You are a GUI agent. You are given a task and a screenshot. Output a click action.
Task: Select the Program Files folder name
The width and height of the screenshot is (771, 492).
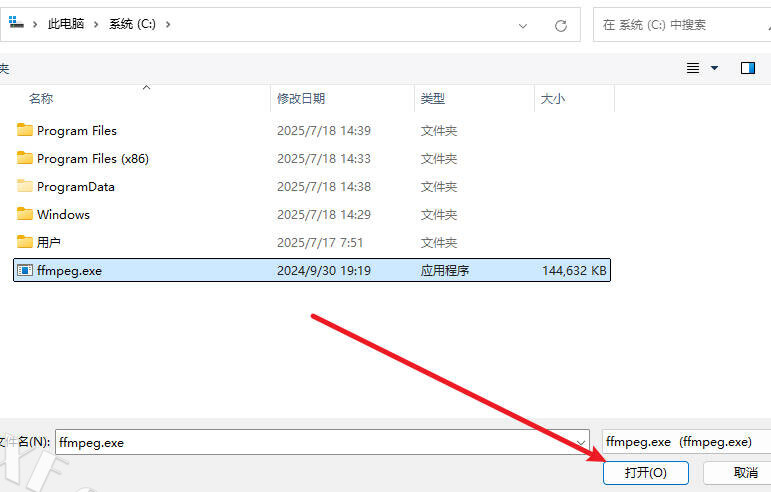77,130
